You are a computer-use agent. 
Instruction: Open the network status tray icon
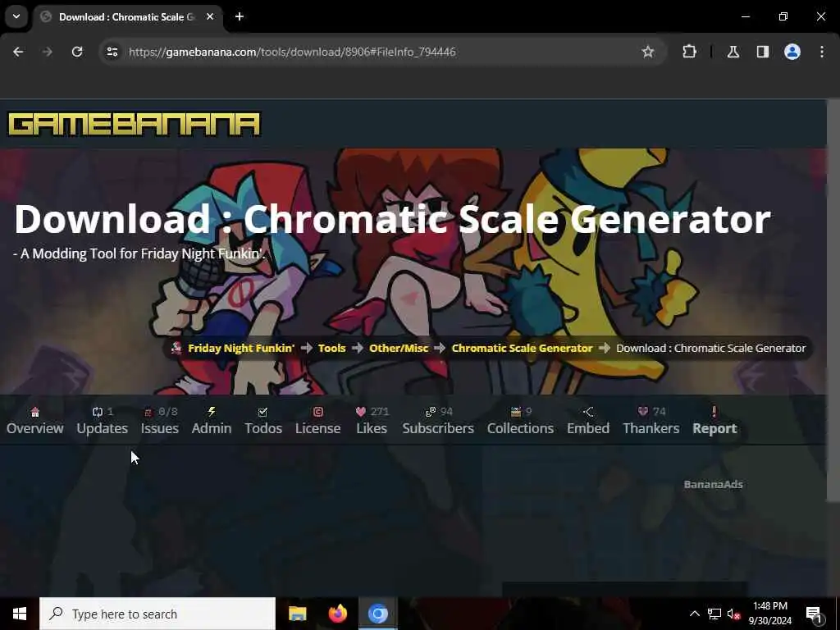tap(714, 614)
